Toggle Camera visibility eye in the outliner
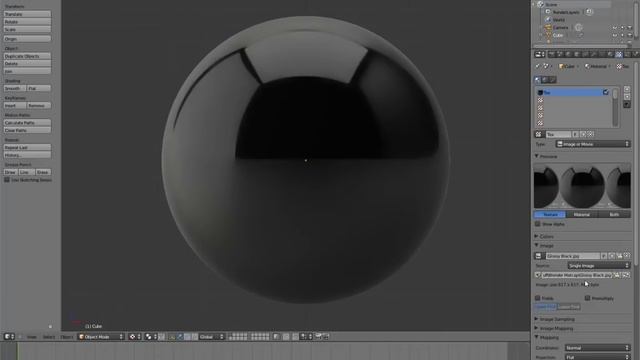This screenshot has height=360, width=640. [615, 28]
